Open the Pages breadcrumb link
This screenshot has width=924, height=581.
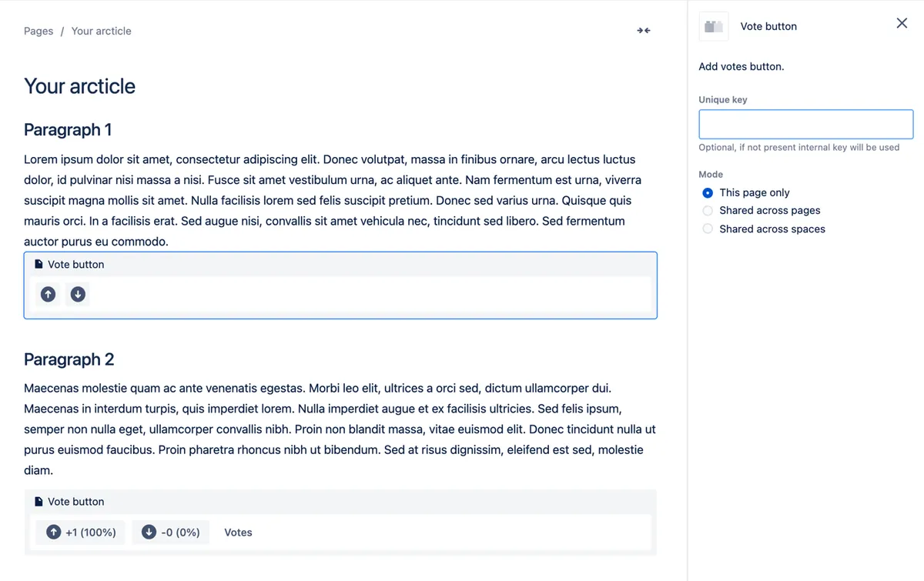pyautogui.click(x=38, y=31)
